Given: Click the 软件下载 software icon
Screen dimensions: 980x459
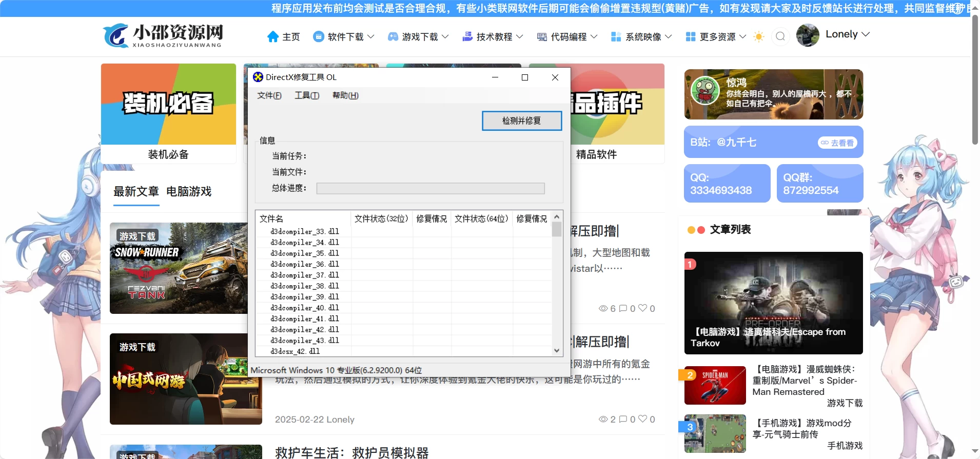Looking at the screenshot, I should (319, 37).
